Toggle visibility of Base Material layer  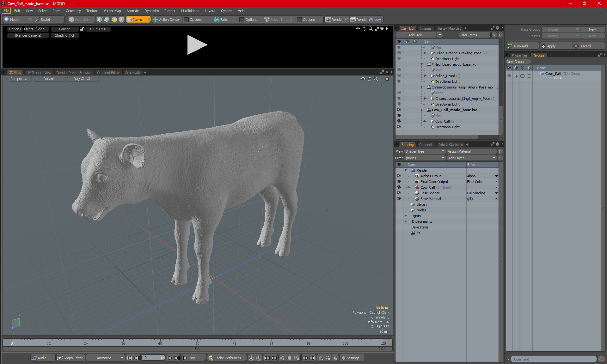click(x=399, y=199)
